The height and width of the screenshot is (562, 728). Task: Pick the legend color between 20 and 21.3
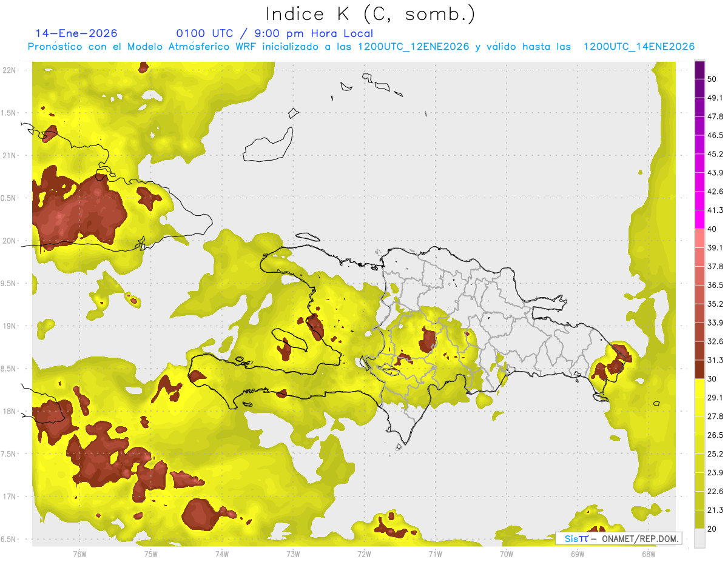700,520
